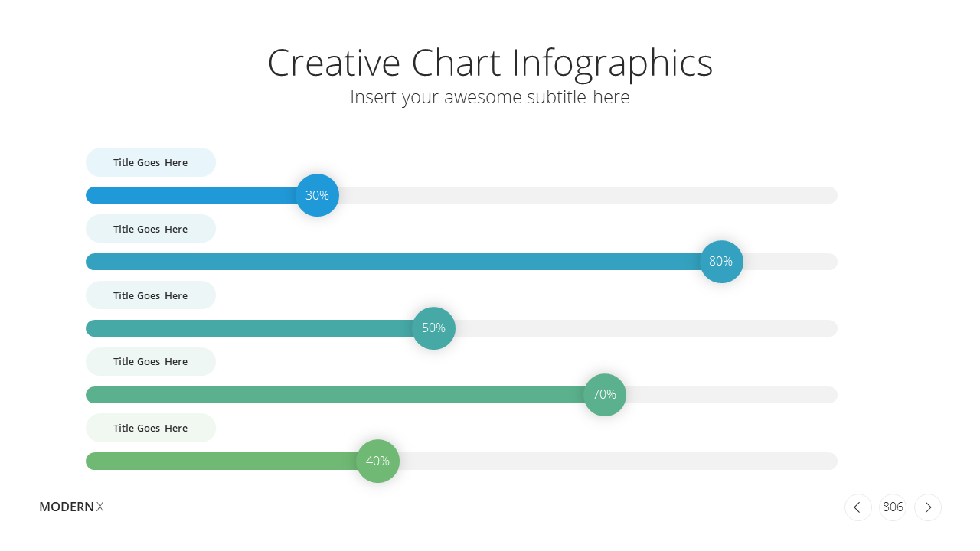The width and height of the screenshot is (980, 551).
Task: Select the 70% green circle marker
Action: click(605, 395)
